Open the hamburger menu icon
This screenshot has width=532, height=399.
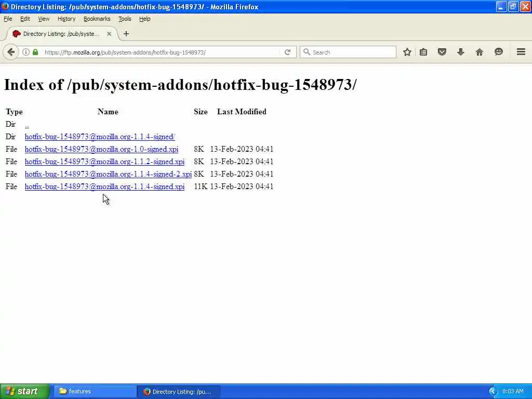coord(521,52)
